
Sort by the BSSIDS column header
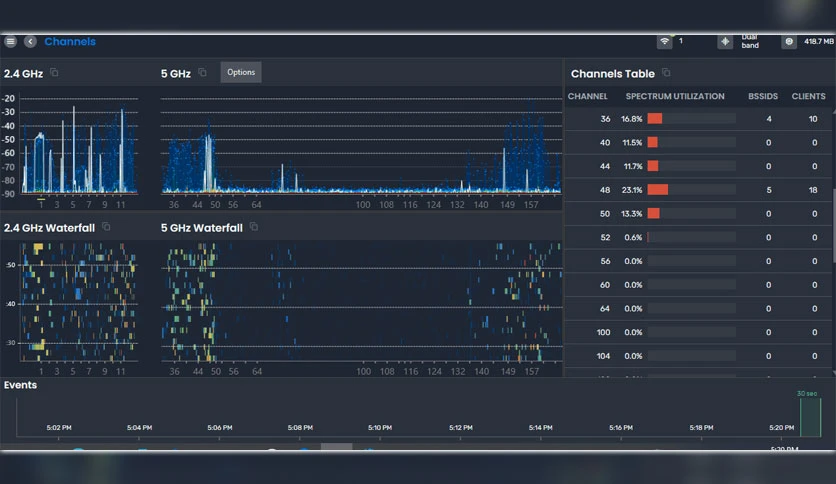coord(763,96)
